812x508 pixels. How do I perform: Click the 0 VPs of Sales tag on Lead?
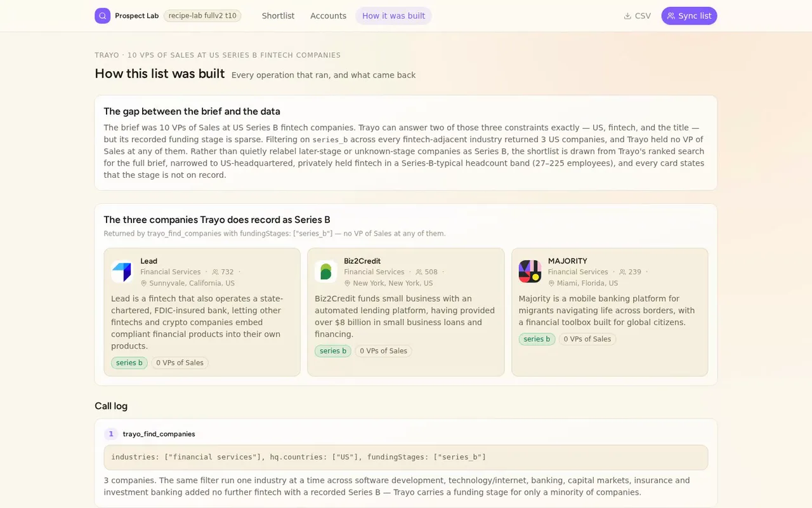pyautogui.click(x=180, y=363)
